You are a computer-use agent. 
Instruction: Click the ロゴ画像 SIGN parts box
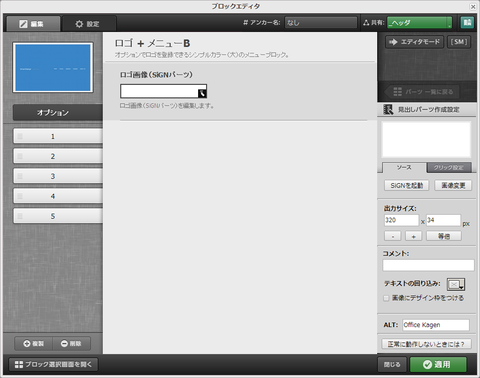pyautogui.click(x=163, y=91)
